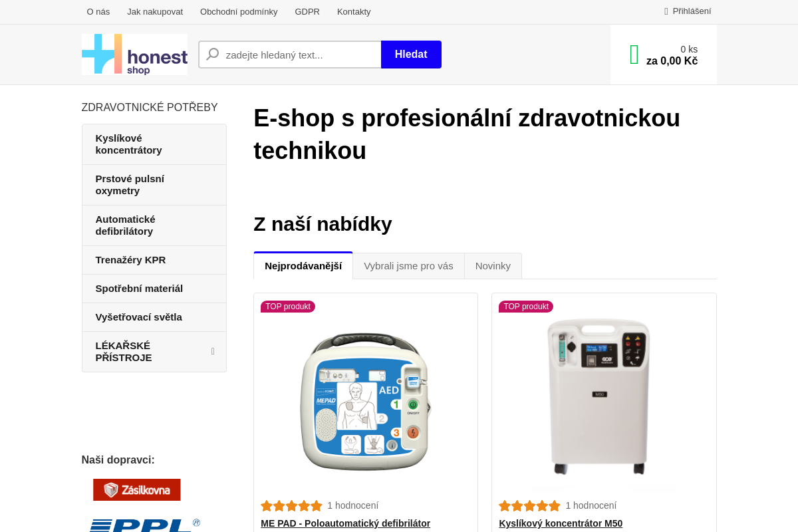Open the shopping cart icon

[x=633, y=53]
